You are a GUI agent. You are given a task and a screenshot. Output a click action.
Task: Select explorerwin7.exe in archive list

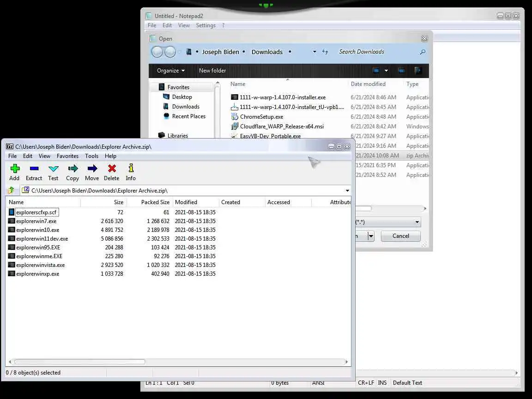pyautogui.click(x=36, y=221)
